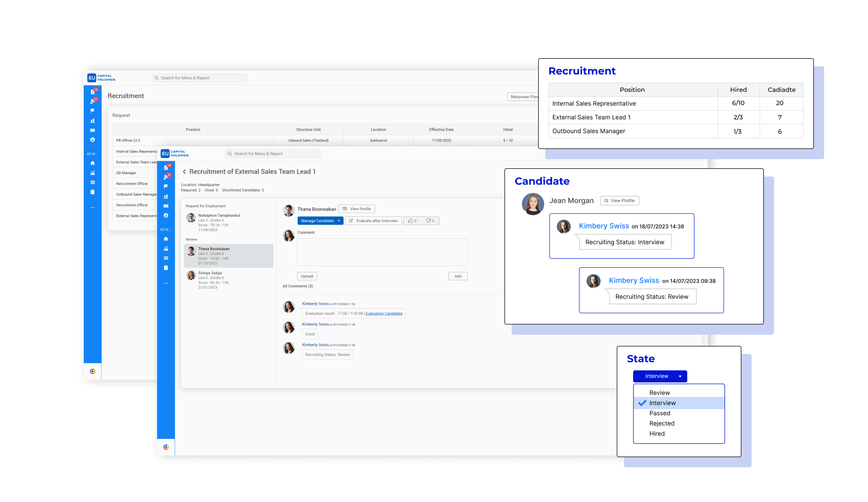Expand the blue Interview state dropdown
Image resolution: width=868 pixels, height=502 pixels.
(660, 376)
